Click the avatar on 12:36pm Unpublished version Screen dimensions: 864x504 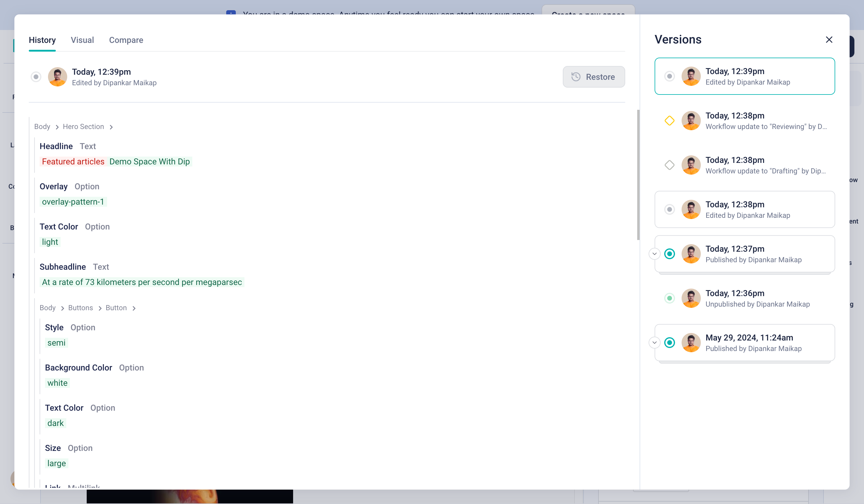pyautogui.click(x=691, y=298)
